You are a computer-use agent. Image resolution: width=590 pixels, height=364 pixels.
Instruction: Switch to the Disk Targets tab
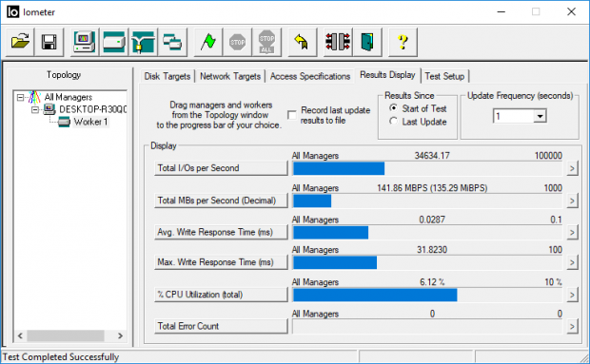tap(167, 76)
